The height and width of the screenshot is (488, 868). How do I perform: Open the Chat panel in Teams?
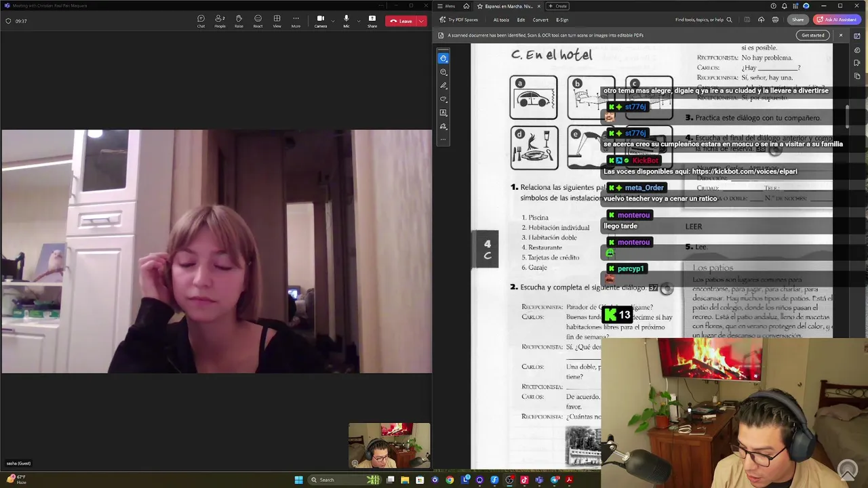(x=201, y=21)
